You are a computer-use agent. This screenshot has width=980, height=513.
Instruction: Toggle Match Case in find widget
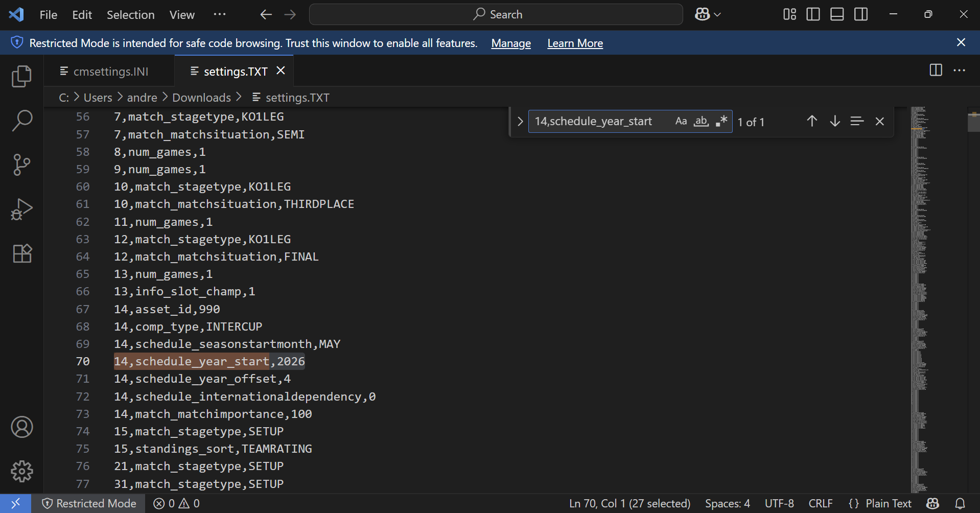coord(681,122)
